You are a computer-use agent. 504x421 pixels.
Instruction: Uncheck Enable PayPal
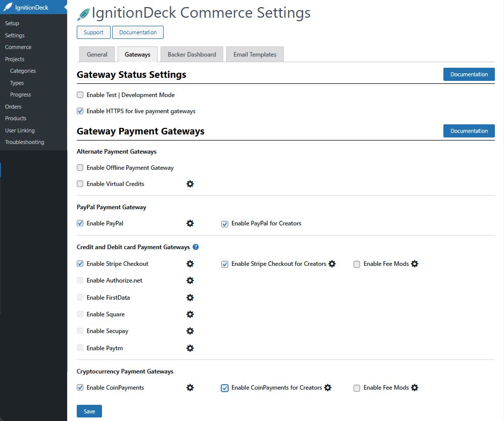(x=80, y=223)
